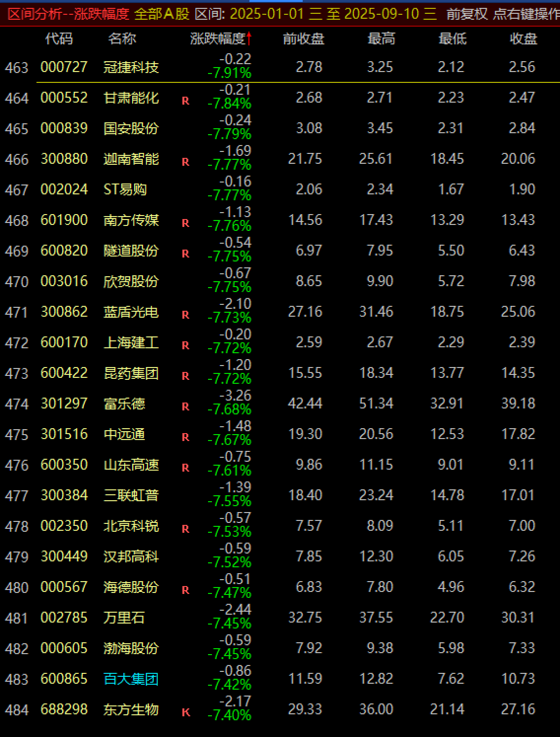This screenshot has height=737, width=560.
Task: Click row number 484
Action: pos(17,710)
